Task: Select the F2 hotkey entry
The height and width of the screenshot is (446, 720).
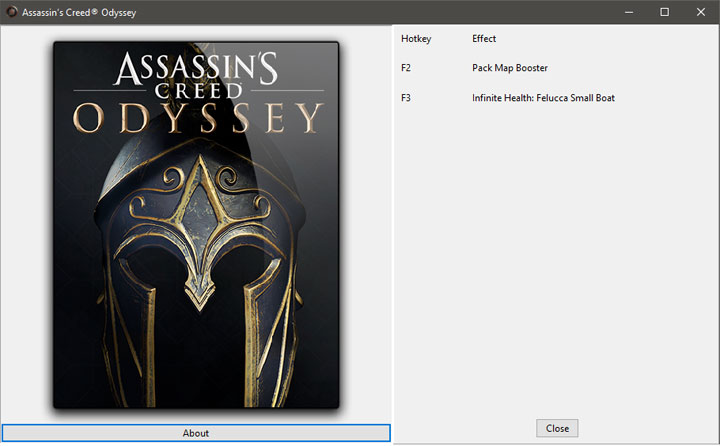Action: click(x=405, y=68)
